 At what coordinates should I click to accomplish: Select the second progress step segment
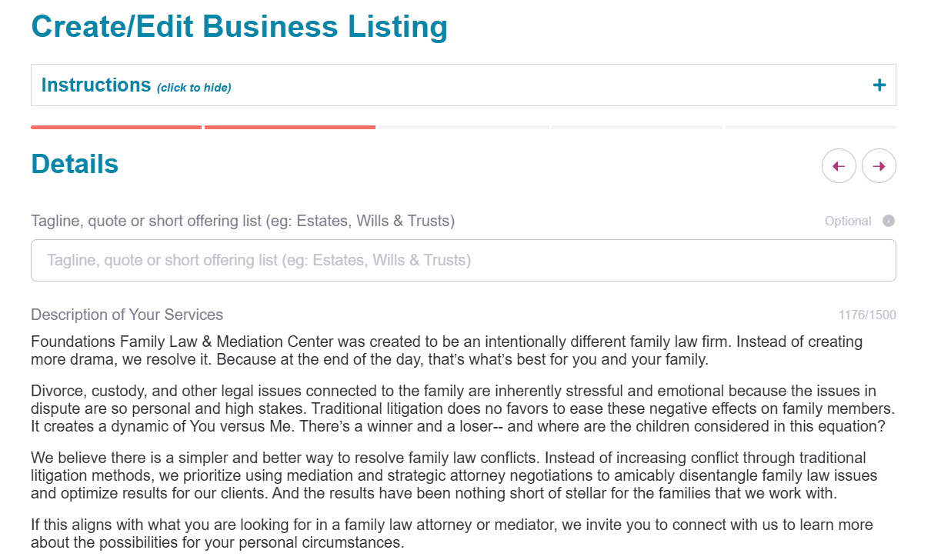click(x=290, y=127)
